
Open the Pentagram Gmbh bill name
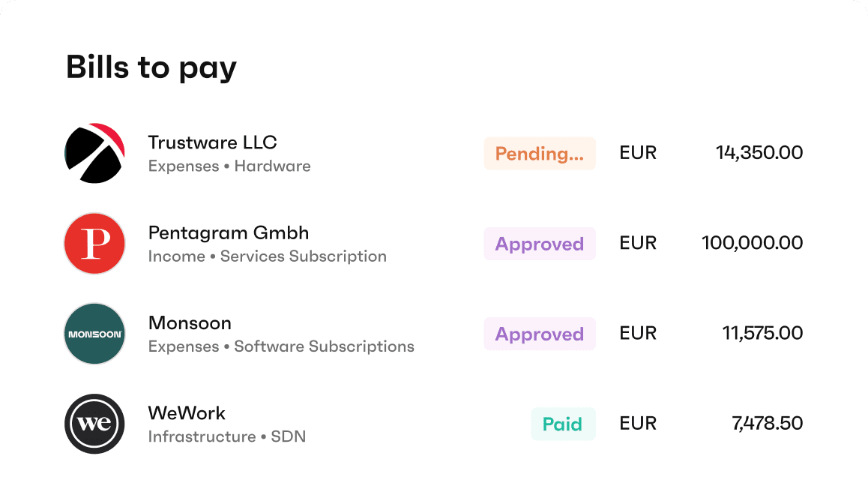click(x=229, y=232)
